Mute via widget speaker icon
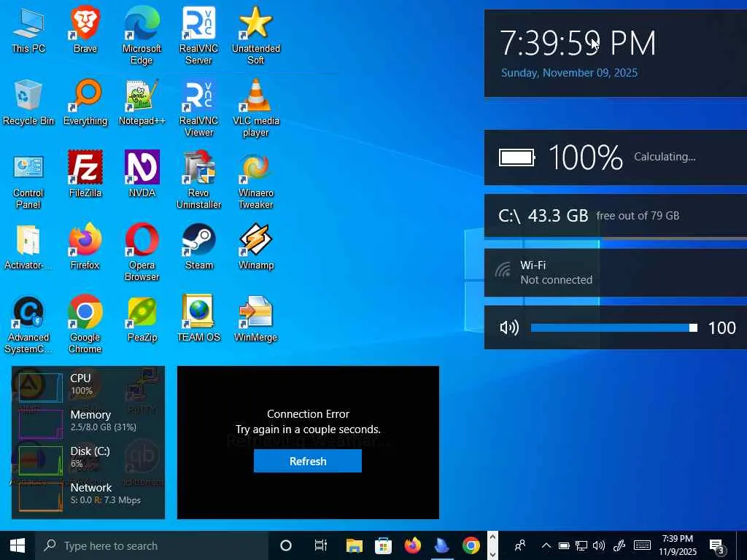 508,327
